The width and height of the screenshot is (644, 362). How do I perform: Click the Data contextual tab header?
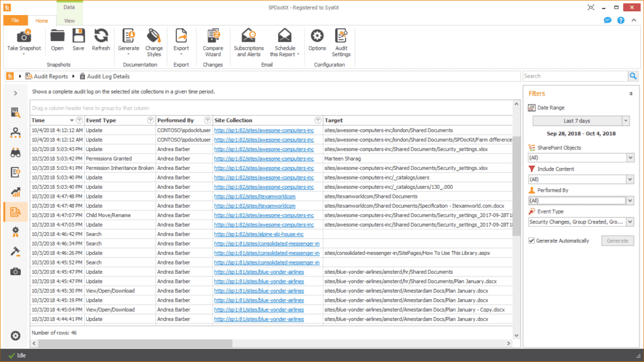pyautogui.click(x=69, y=8)
